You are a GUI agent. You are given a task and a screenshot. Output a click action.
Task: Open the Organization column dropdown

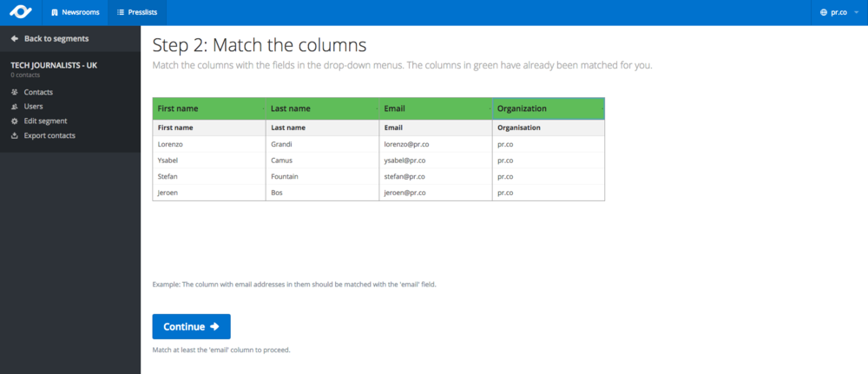tap(549, 109)
